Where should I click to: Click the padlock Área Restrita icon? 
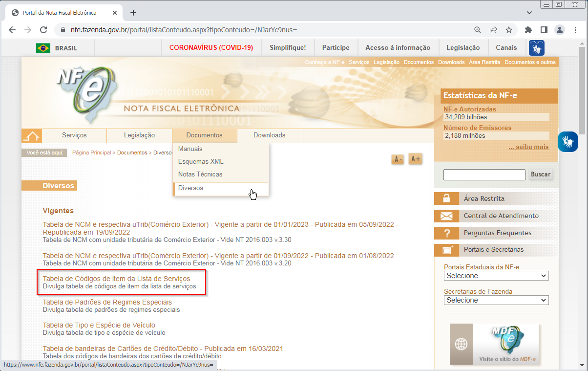pos(446,198)
